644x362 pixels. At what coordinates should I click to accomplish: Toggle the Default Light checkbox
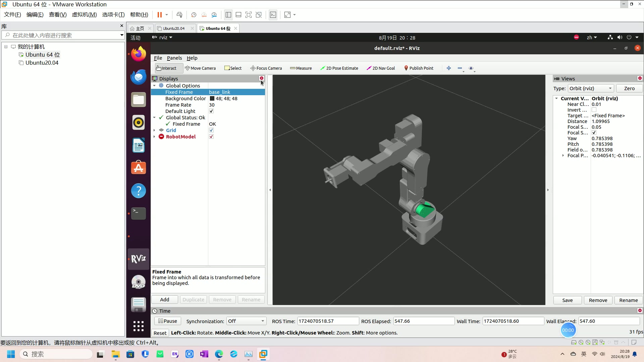(x=211, y=111)
